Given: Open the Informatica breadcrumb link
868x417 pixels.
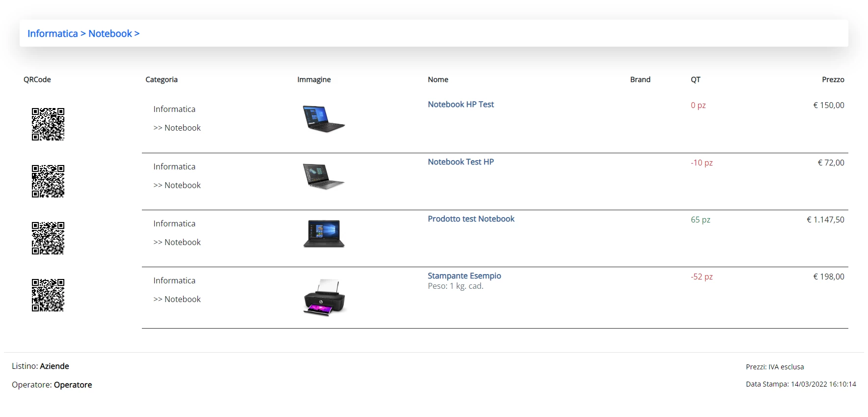Looking at the screenshot, I should [x=53, y=33].
